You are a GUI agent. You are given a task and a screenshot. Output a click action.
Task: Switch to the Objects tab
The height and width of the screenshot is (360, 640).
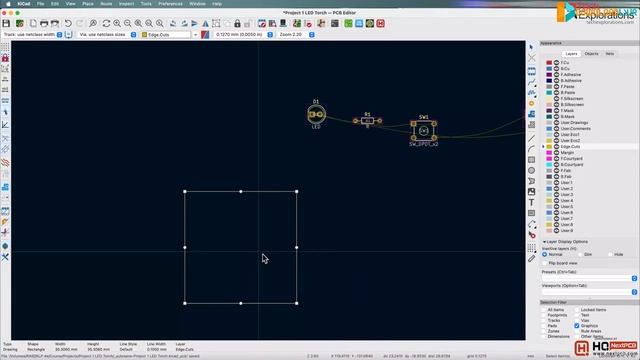pos(591,54)
